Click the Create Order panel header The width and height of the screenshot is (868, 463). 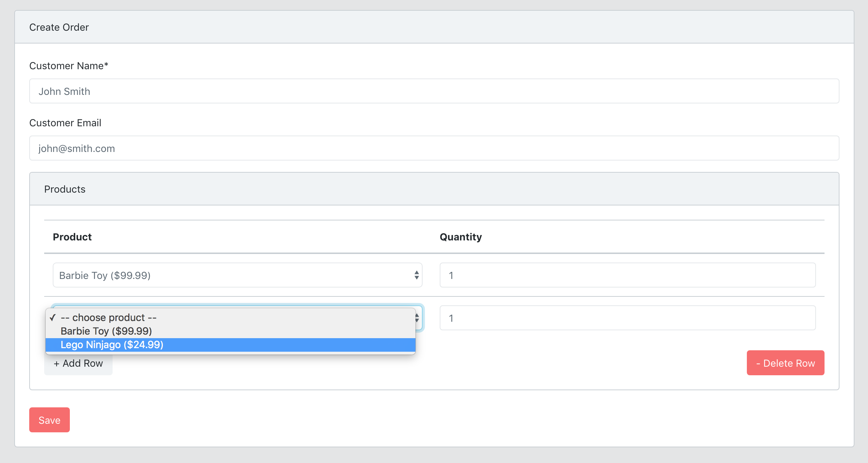pyautogui.click(x=434, y=27)
